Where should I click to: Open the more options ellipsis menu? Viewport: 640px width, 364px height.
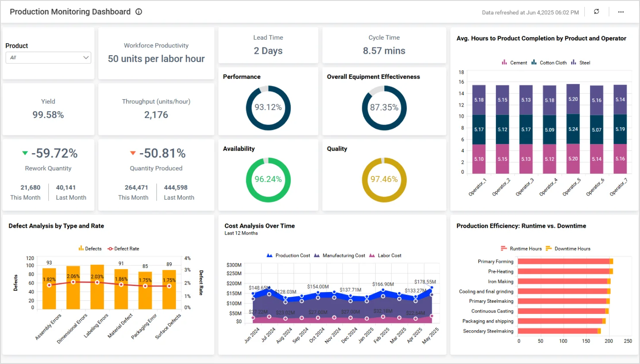(621, 12)
